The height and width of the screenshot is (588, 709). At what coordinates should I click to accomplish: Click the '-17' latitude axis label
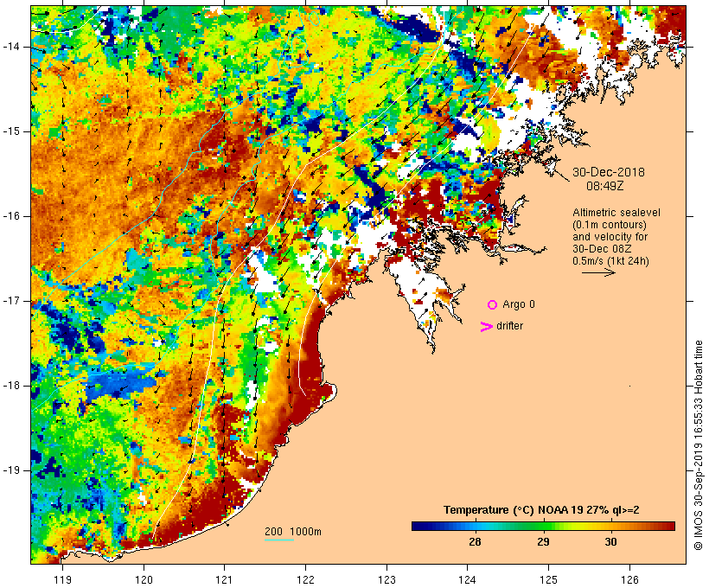click(x=10, y=301)
